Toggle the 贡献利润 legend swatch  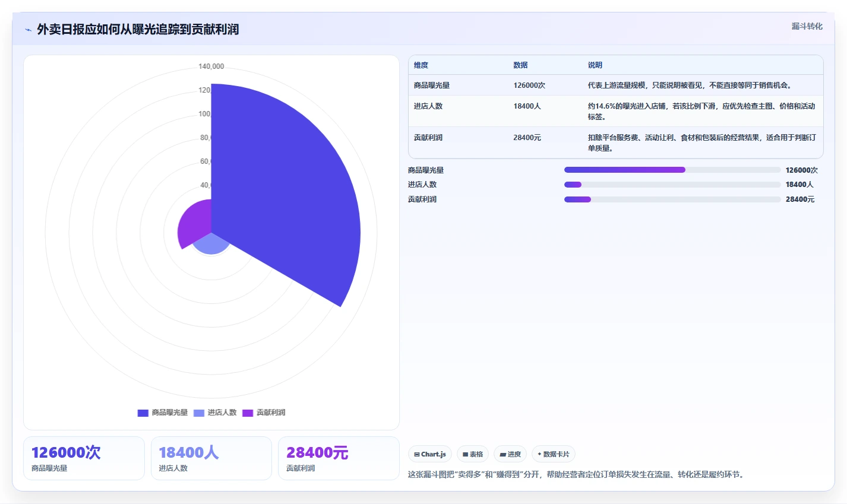coord(248,413)
